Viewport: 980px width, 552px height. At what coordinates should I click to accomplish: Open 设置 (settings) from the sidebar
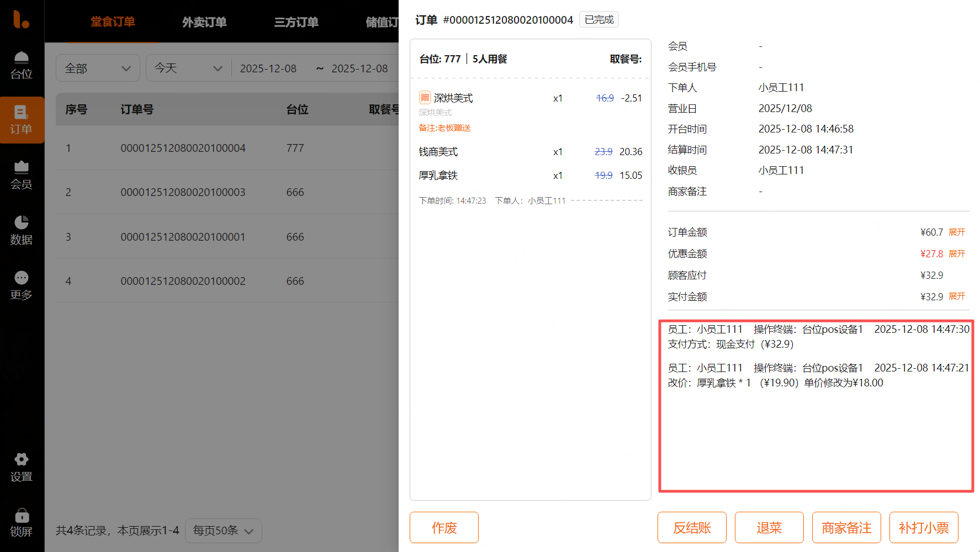[x=22, y=468]
